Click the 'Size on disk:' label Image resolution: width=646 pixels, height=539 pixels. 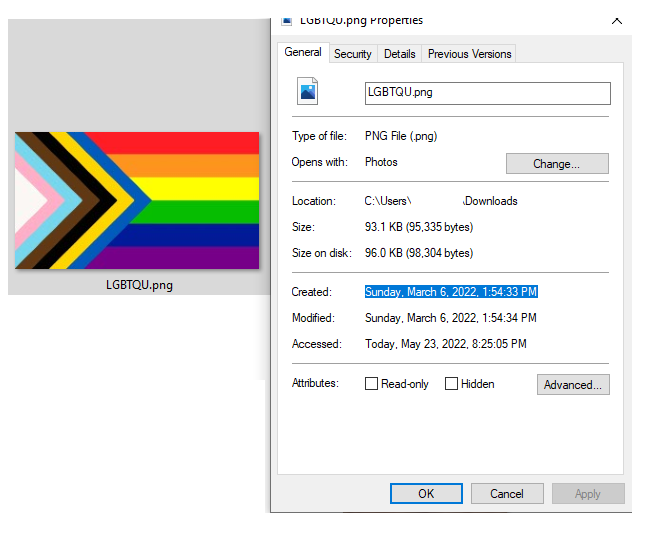click(x=322, y=253)
